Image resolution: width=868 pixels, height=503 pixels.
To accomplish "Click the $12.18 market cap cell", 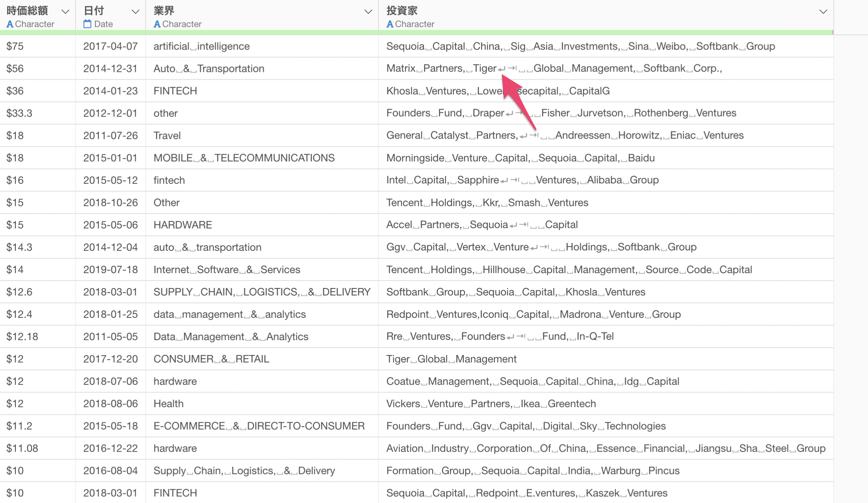I will [38, 337].
